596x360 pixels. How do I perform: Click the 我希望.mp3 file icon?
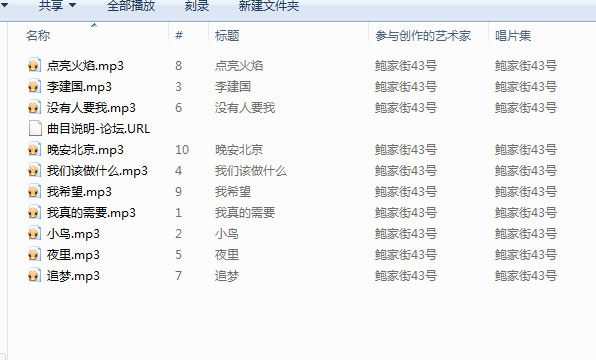(34, 191)
